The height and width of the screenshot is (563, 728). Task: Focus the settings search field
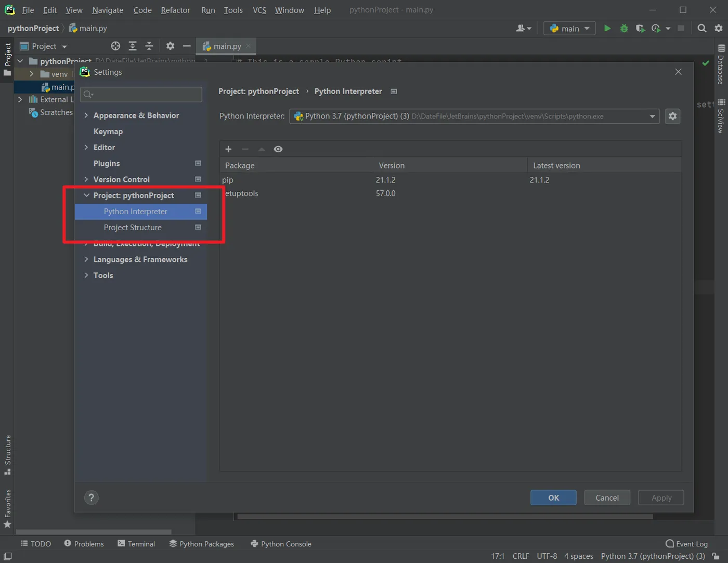coord(141,94)
